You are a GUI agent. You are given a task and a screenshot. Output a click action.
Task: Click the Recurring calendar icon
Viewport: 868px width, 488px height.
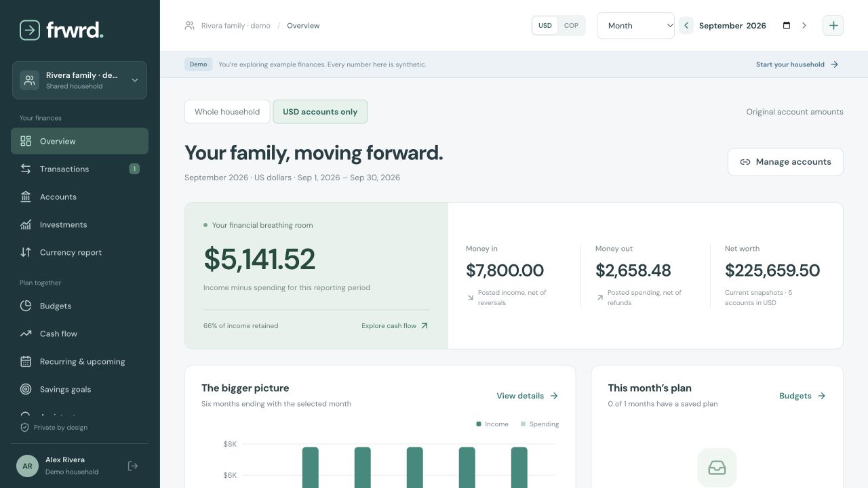[26, 361]
